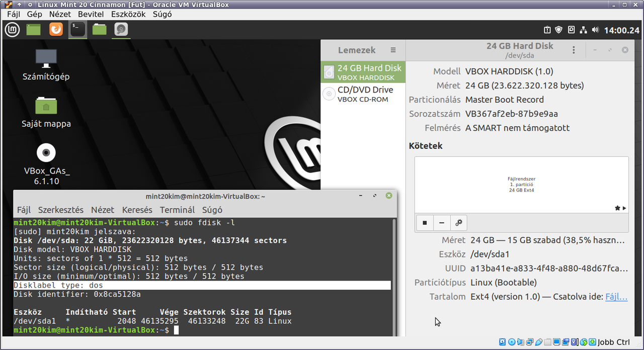Click the /dev/sda1 row in fdisk output
The height and width of the screenshot is (350, 644).
point(152,321)
